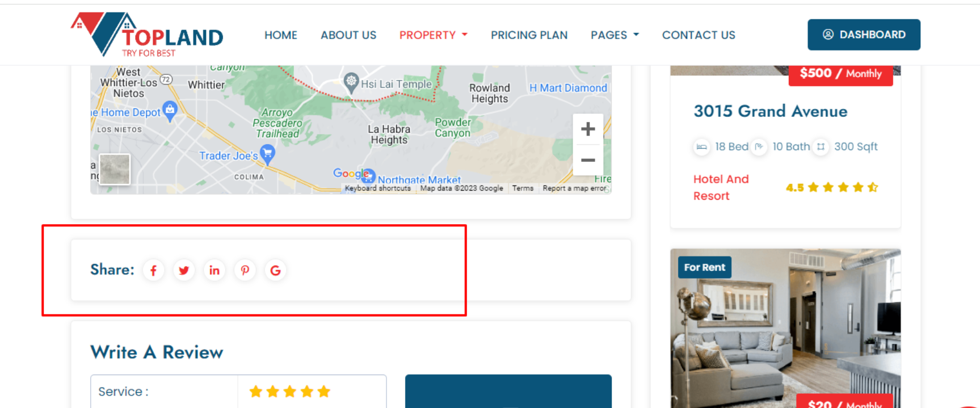Pin listing with Pinterest icon
Viewport: 980px width, 408px height.
[245, 271]
